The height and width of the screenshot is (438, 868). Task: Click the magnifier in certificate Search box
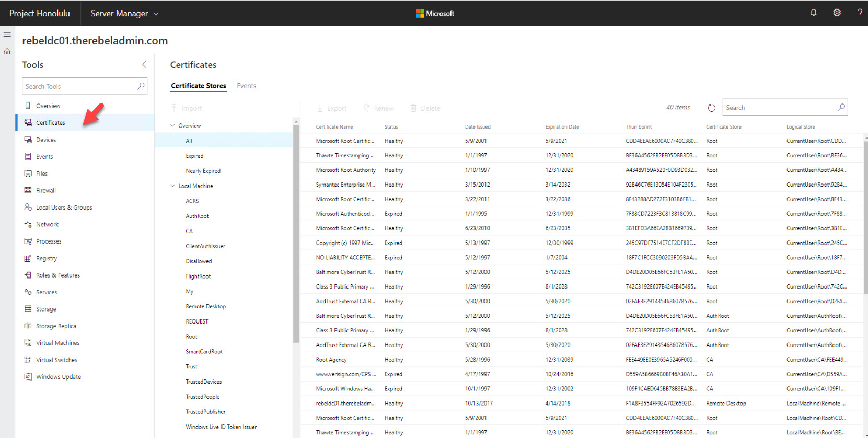tap(841, 107)
